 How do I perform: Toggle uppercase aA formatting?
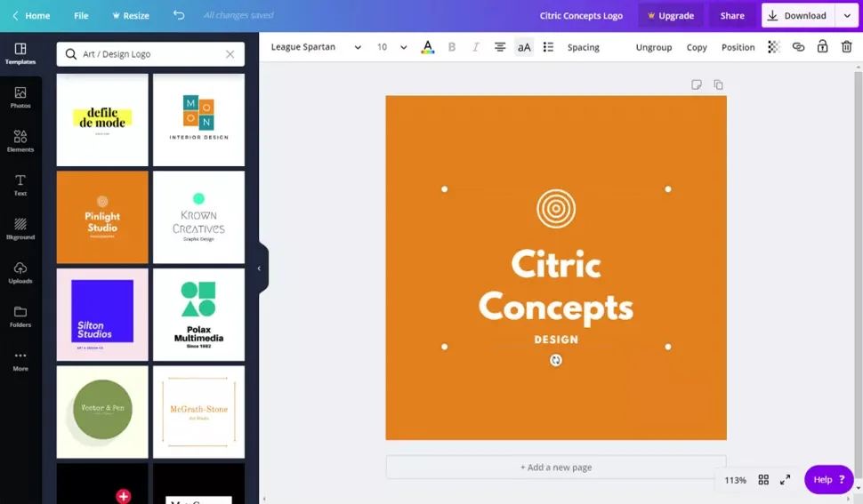point(524,47)
